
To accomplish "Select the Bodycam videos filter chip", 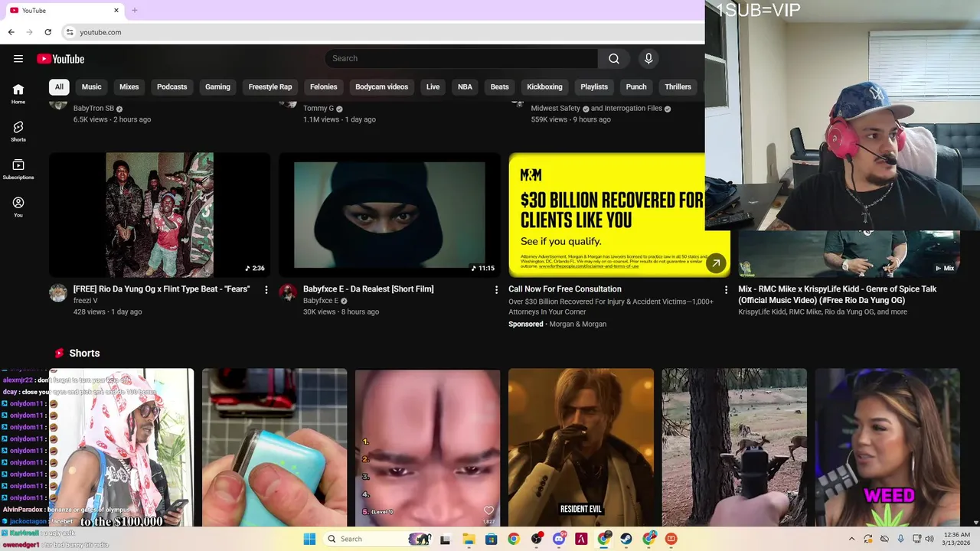I will [x=381, y=86].
